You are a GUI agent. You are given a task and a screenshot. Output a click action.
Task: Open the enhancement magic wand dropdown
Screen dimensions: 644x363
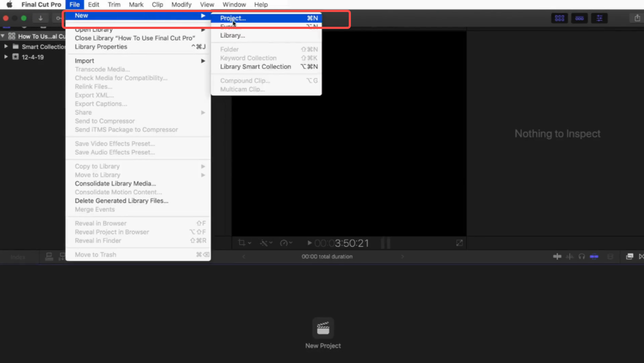click(x=266, y=243)
